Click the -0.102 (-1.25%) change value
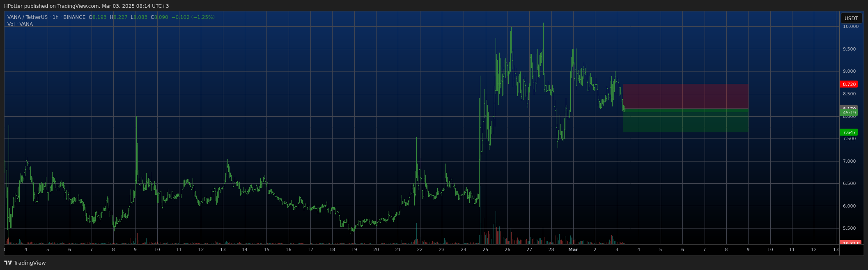The height and width of the screenshot is (270, 868). point(193,17)
